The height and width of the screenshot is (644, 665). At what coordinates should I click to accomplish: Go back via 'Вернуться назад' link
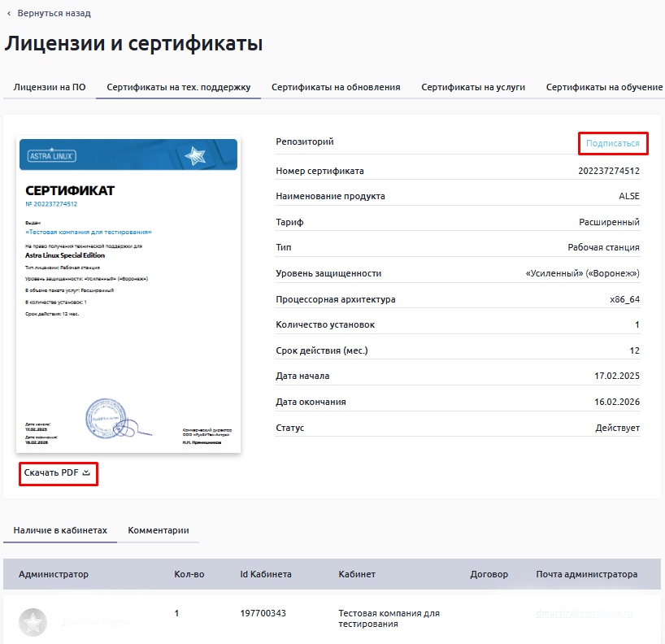point(50,13)
